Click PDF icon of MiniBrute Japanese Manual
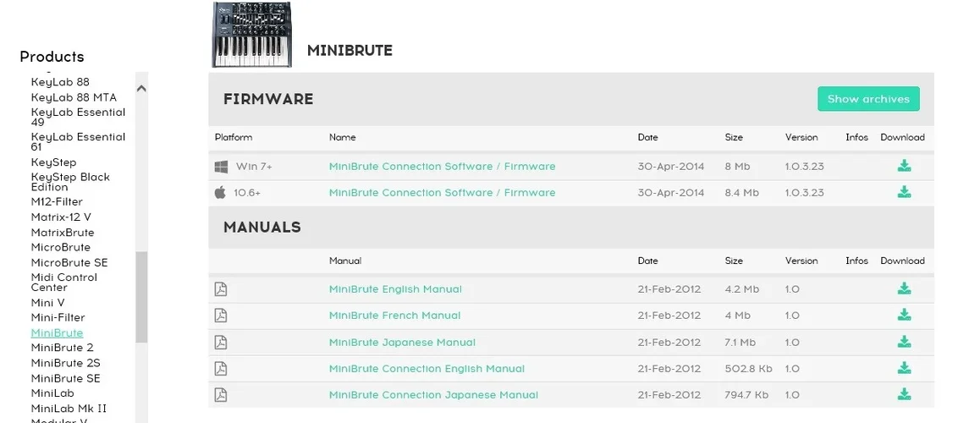This screenshot has width=980, height=423. coord(221,343)
